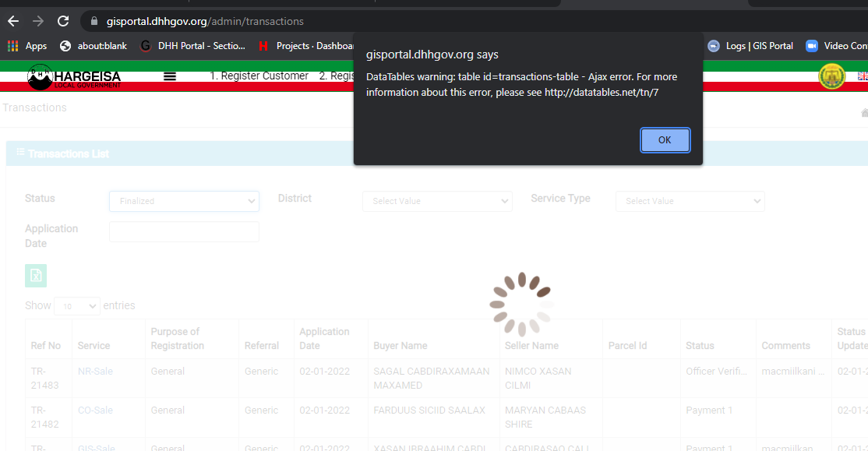Open the District Select Value dropdown
The width and height of the screenshot is (868, 451).
click(x=437, y=202)
